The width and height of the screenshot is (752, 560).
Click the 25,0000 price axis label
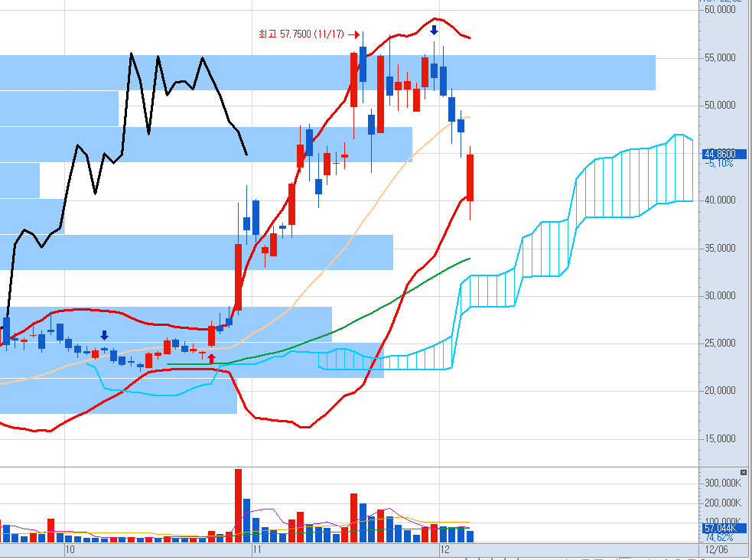click(720, 343)
